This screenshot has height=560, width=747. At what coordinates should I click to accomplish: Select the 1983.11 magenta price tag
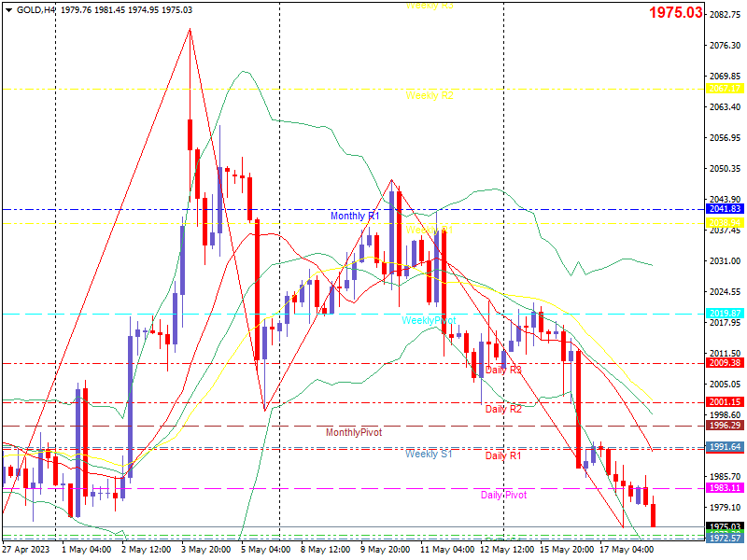coord(726,488)
